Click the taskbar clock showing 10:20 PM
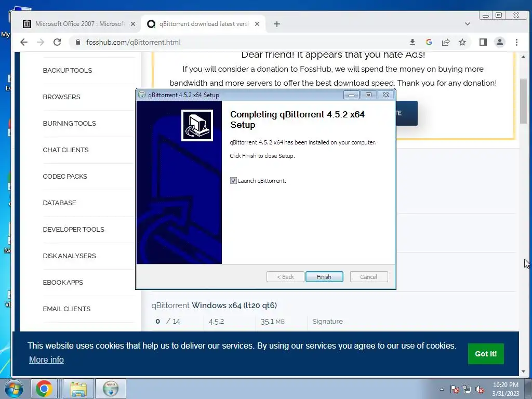 (506, 389)
